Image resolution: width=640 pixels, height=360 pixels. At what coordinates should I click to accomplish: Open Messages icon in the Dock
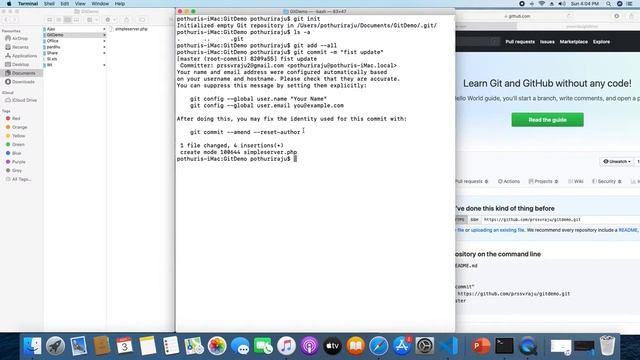(x=240, y=346)
